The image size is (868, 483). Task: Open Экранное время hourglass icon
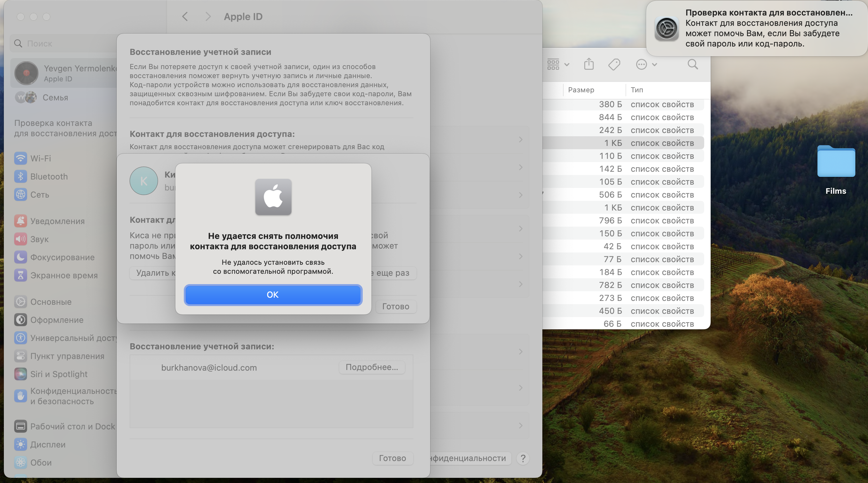click(21, 275)
